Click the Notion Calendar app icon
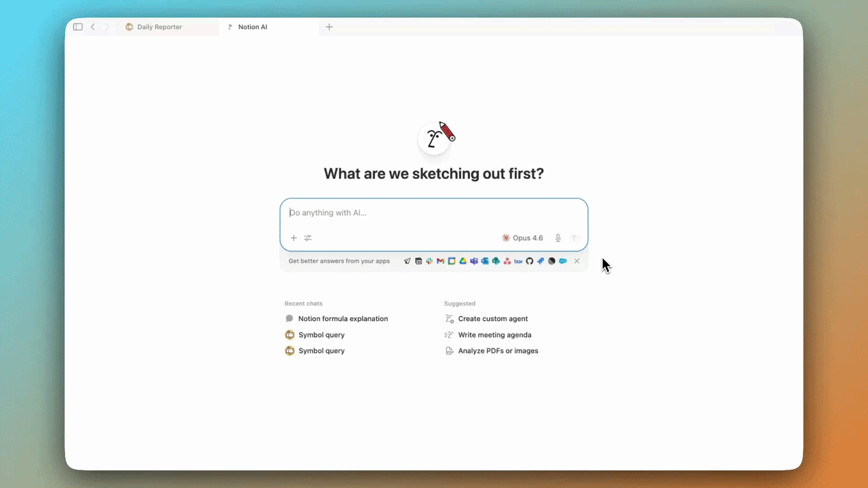The image size is (868, 488). tap(418, 261)
